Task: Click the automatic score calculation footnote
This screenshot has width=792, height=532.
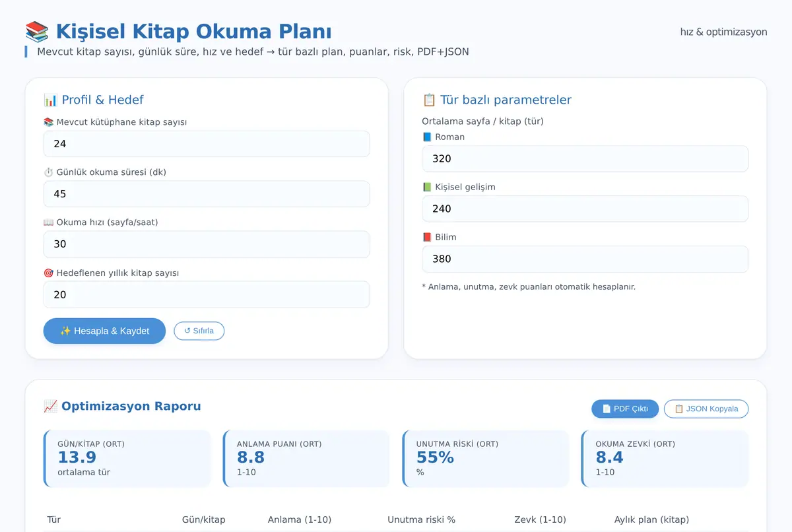Action: pyautogui.click(x=529, y=287)
